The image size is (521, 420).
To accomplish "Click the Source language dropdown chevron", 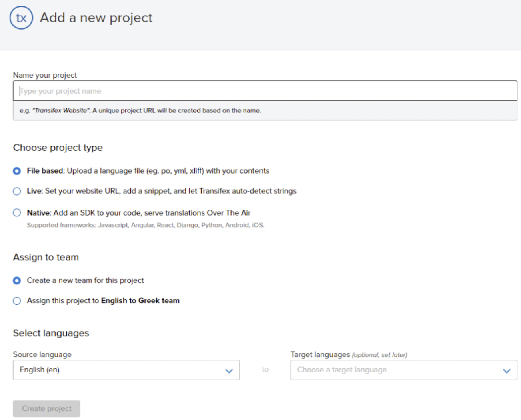I will pos(228,370).
